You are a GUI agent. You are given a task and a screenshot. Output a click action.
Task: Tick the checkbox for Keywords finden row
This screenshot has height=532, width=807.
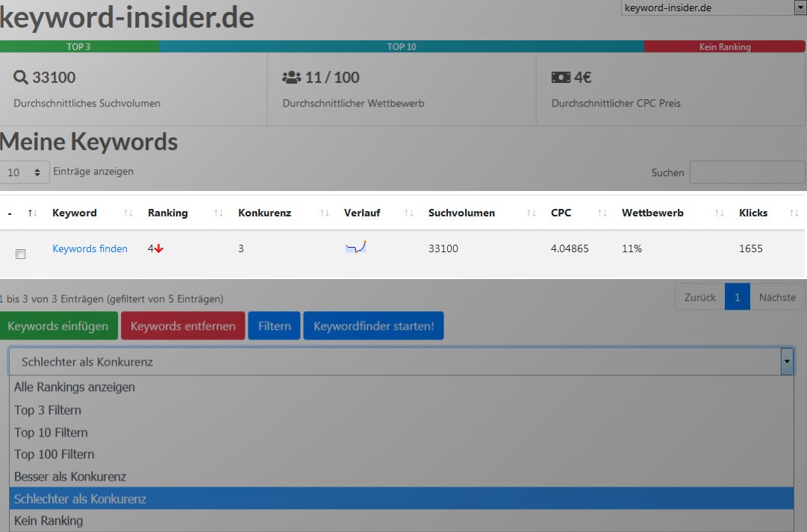pyautogui.click(x=21, y=254)
